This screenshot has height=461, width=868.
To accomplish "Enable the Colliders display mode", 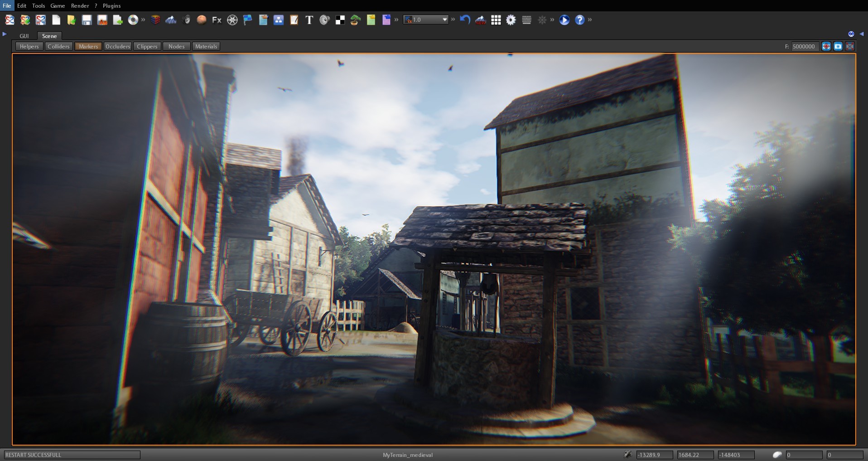I will [x=58, y=46].
